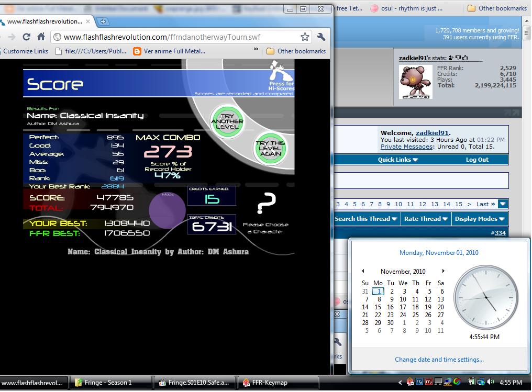532x392 pixels.
Task: Open Change date and time settings
Action: click(439, 360)
